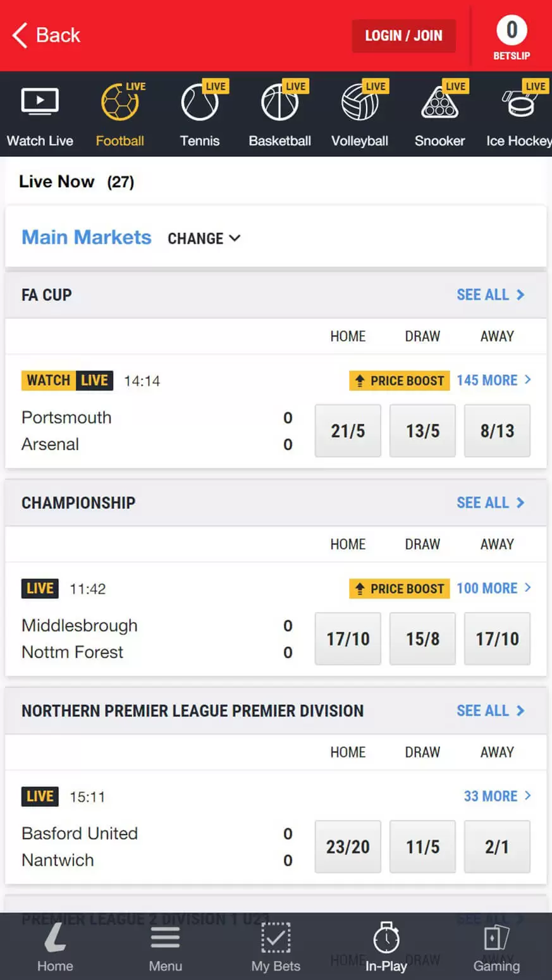This screenshot has height=980, width=552.
Task: Select draw odds 15/8 for Middlesbrough match
Action: [x=422, y=639]
